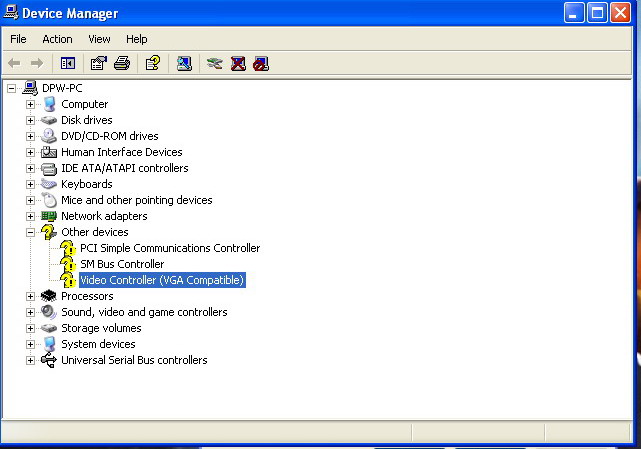Screen dimensions: 641x449
Task: Expand Sound, video and game controllers
Action: [x=30, y=312]
